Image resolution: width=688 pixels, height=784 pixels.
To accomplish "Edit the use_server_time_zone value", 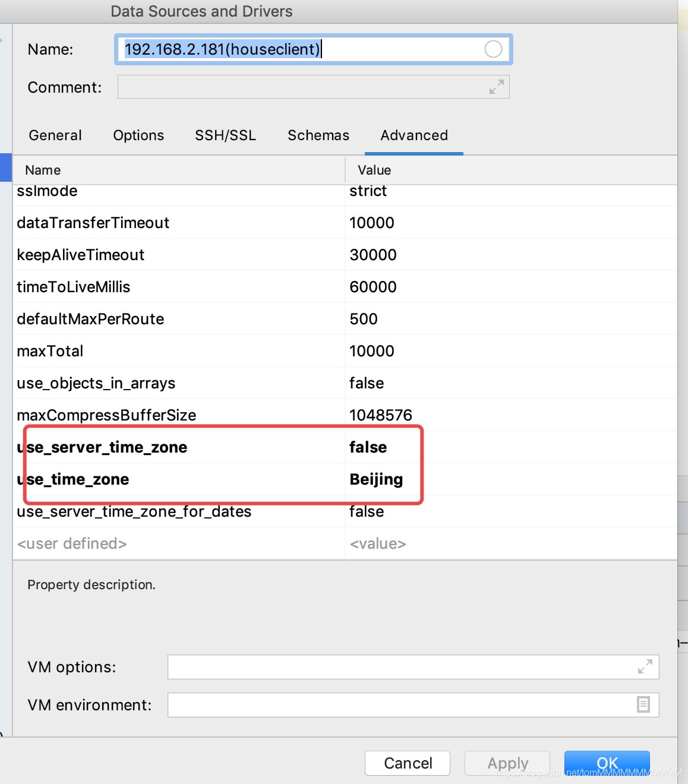I will coord(368,447).
